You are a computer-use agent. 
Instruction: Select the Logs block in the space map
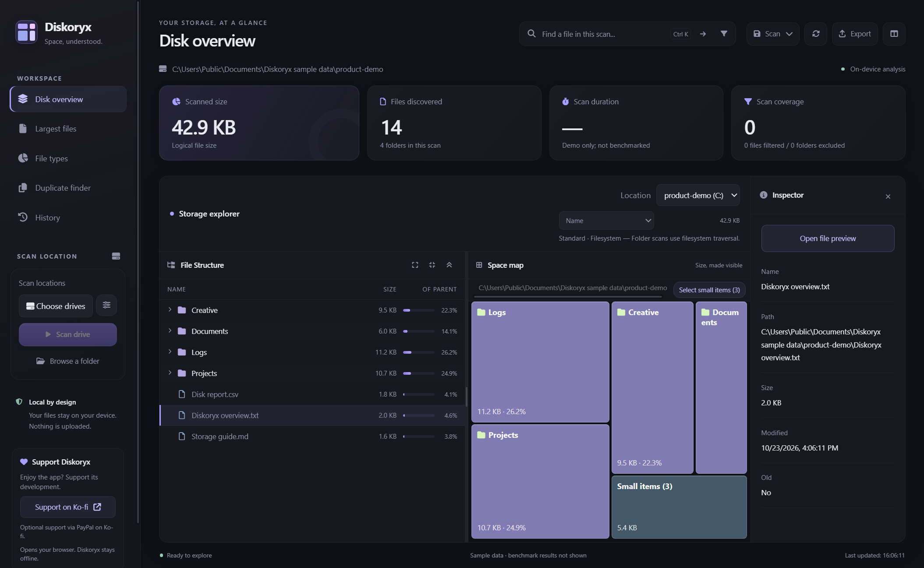tap(540, 362)
